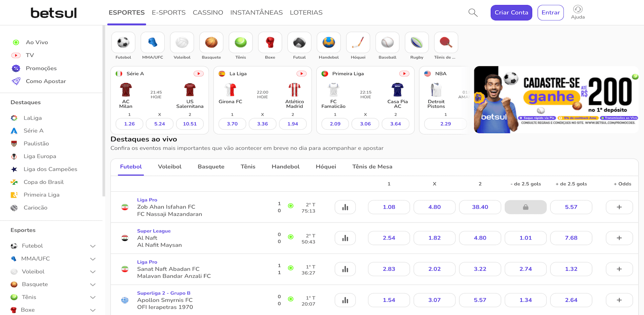Open the Ajuda headset icon

pos(578,9)
